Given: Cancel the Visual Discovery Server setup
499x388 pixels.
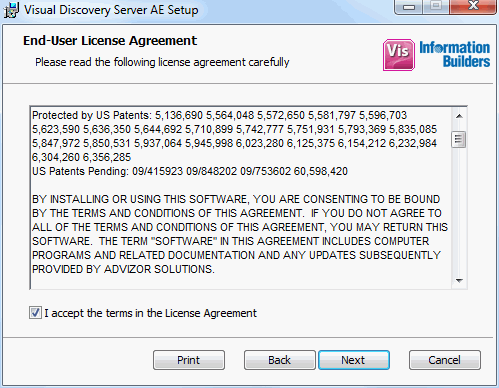Looking at the screenshot, I should tap(445, 360).
